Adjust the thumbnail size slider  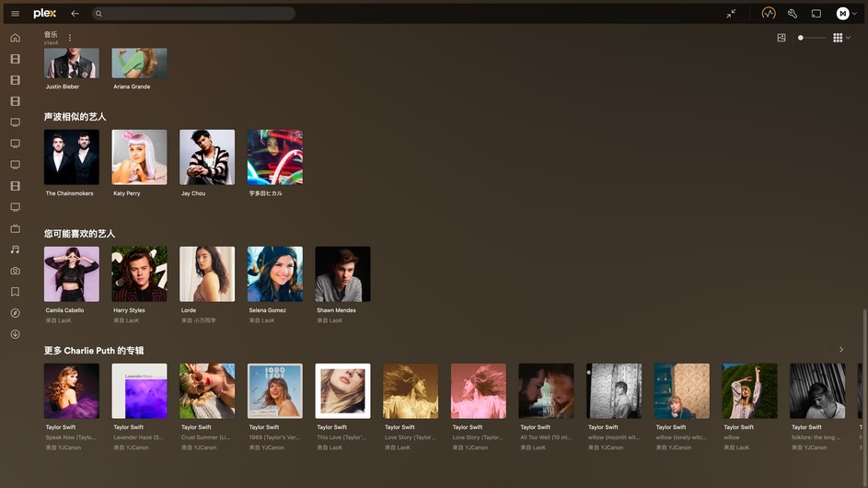click(812, 38)
